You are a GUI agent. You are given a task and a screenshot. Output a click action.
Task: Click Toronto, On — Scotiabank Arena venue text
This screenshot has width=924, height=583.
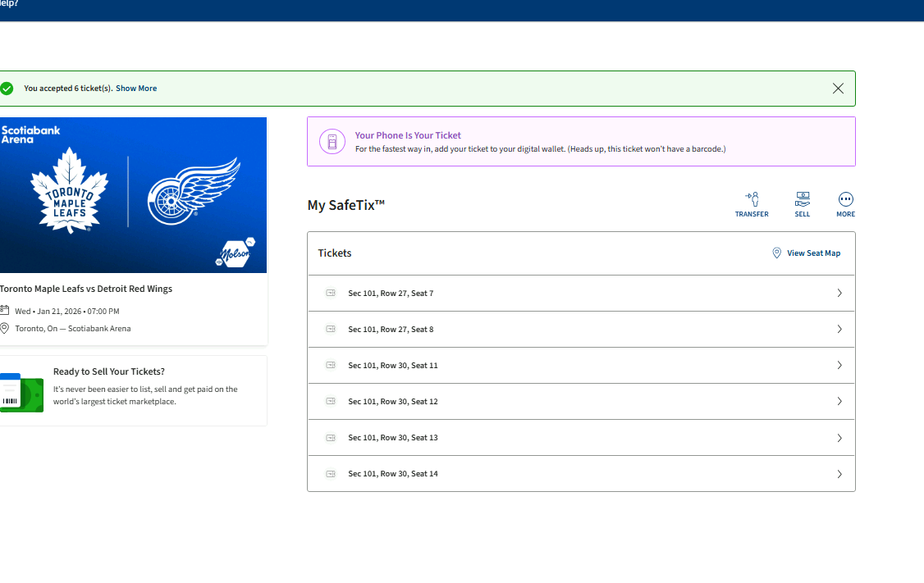(73, 329)
